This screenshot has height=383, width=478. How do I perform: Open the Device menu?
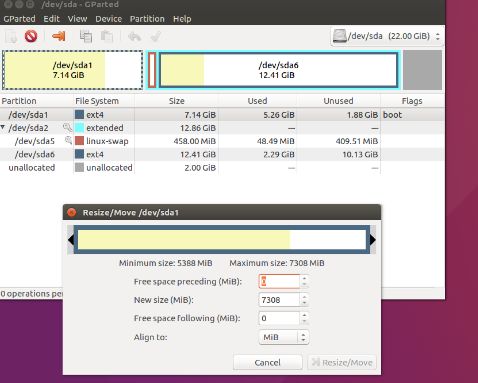[x=108, y=19]
